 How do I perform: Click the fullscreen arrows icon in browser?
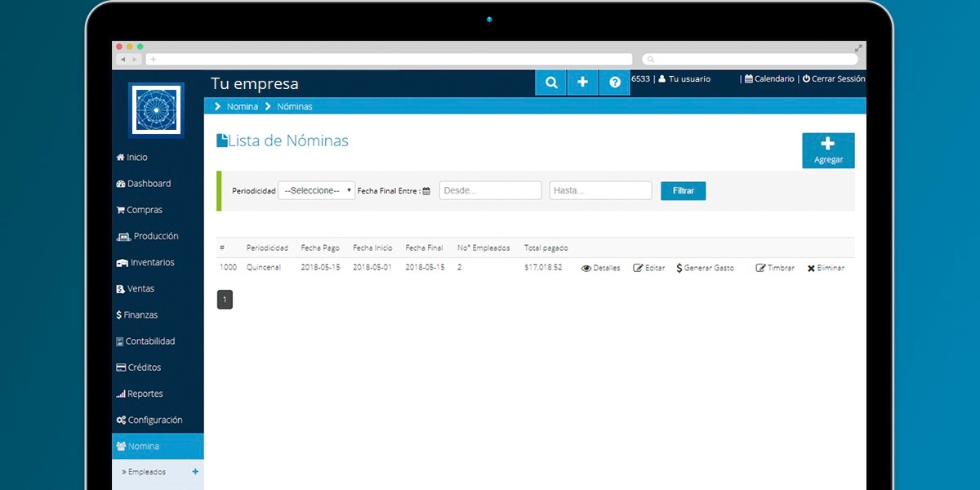point(858,47)
